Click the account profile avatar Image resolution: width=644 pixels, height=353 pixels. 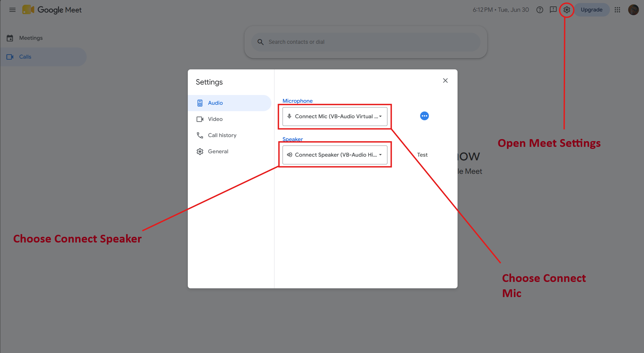[x=634, y=10]
